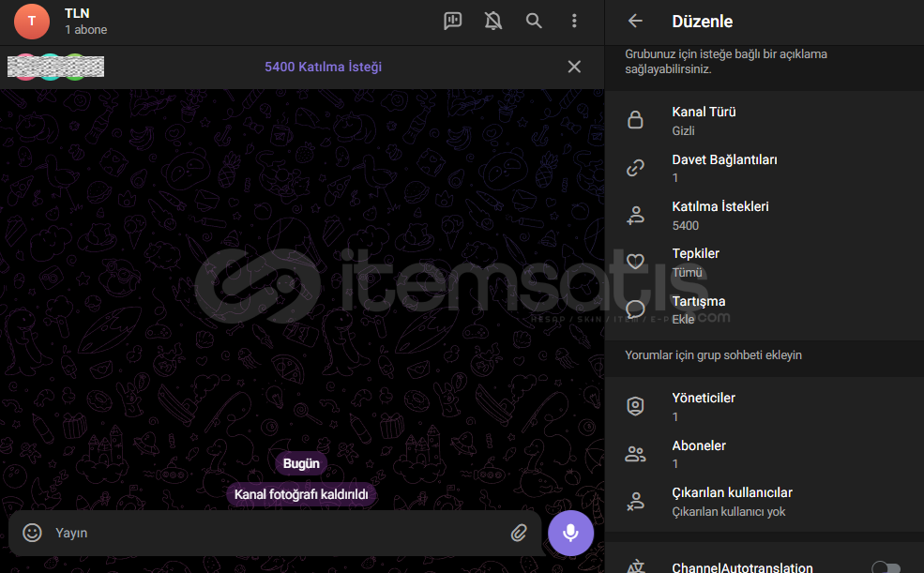Screen dimensions: 924x573
Task: Open Davet Bağlantıları invite links
Action: 764,168
